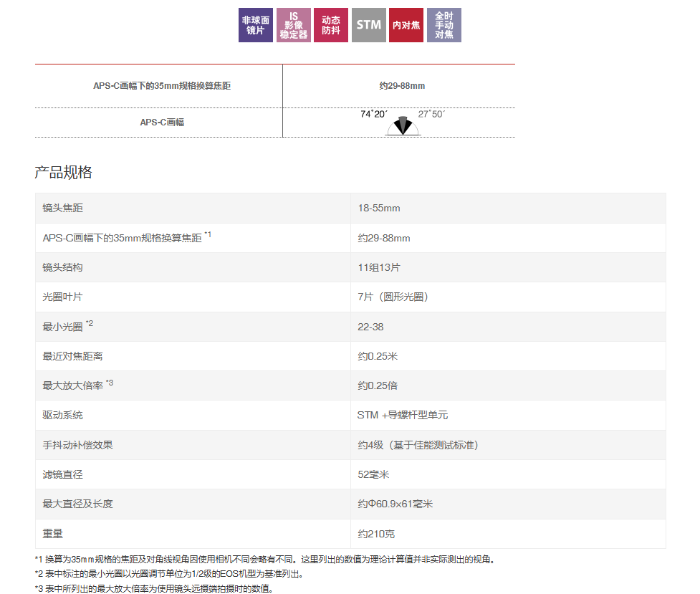The width and height of the screenshot is (700, 594).
Task: Select the 11组13片 lens structure value
Action: pyautogui.click(x=379, y=267)
